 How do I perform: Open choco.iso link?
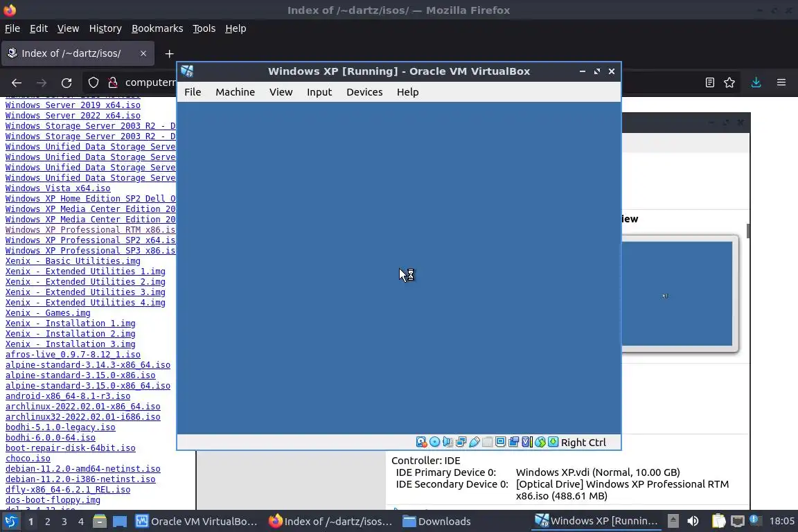click(x=28, y=459)
